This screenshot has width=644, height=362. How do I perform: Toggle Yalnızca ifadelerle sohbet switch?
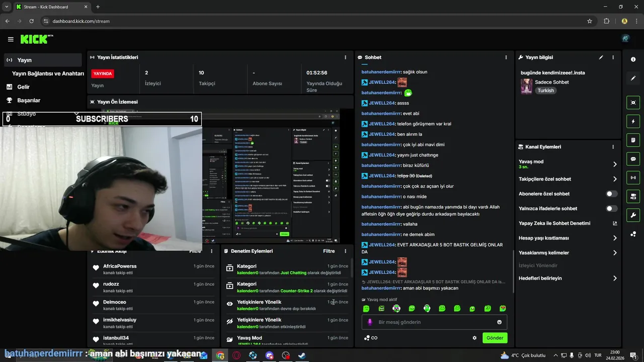tap(612, 208)
